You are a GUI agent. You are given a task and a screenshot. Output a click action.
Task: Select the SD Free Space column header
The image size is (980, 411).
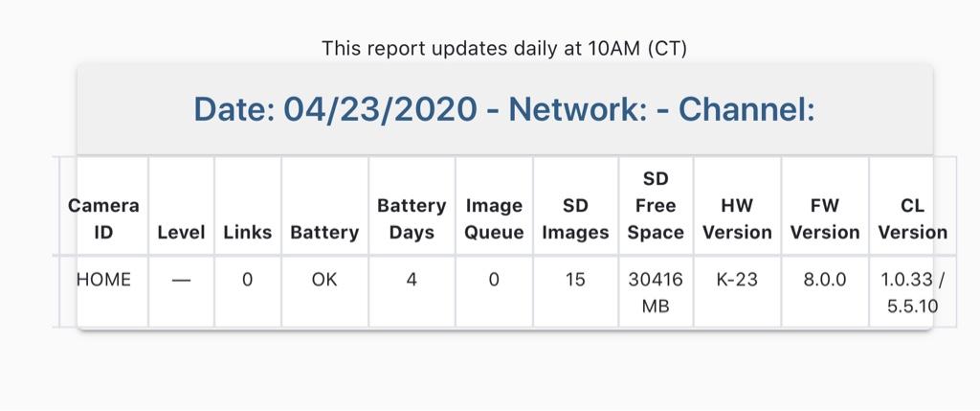(656, 206)
